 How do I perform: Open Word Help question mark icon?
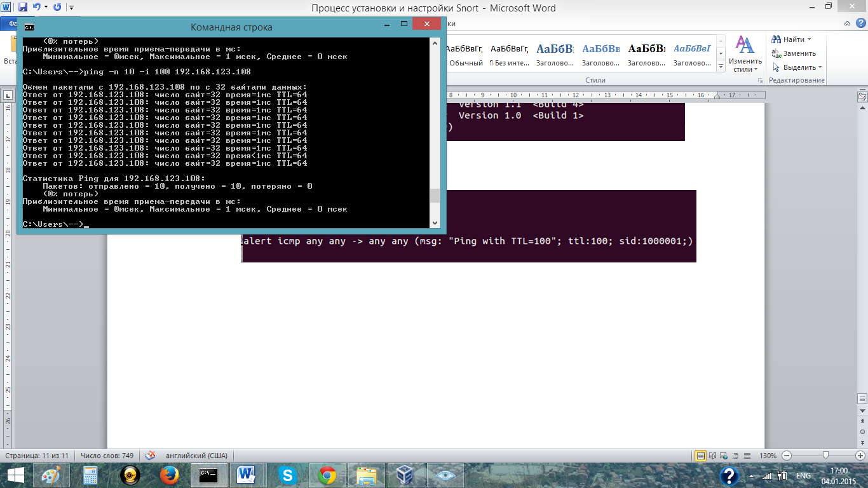click(861, 23)
